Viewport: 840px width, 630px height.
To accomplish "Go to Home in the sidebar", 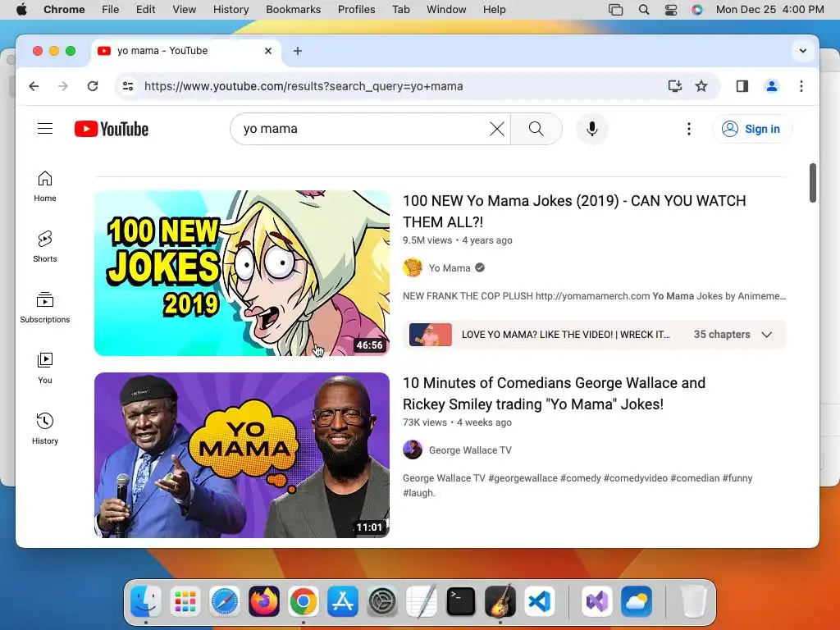I will click(x=45, y=186).
